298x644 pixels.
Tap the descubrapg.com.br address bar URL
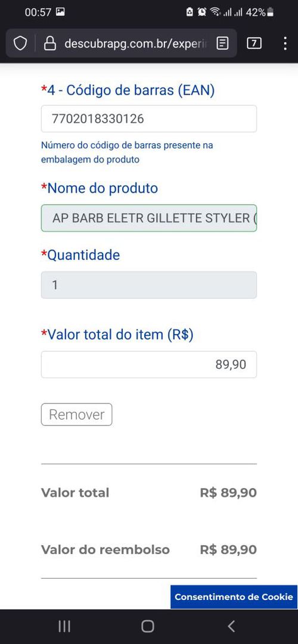[x=136, y=43]
